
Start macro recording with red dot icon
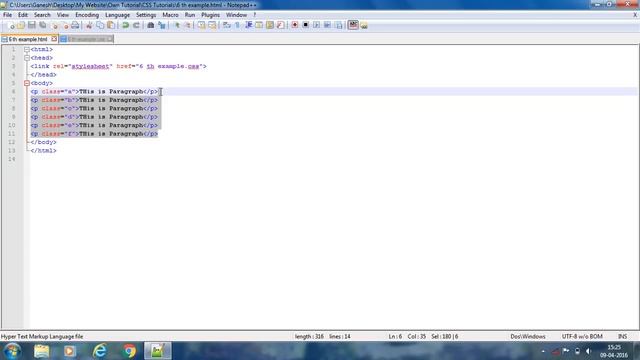(295, 25)
